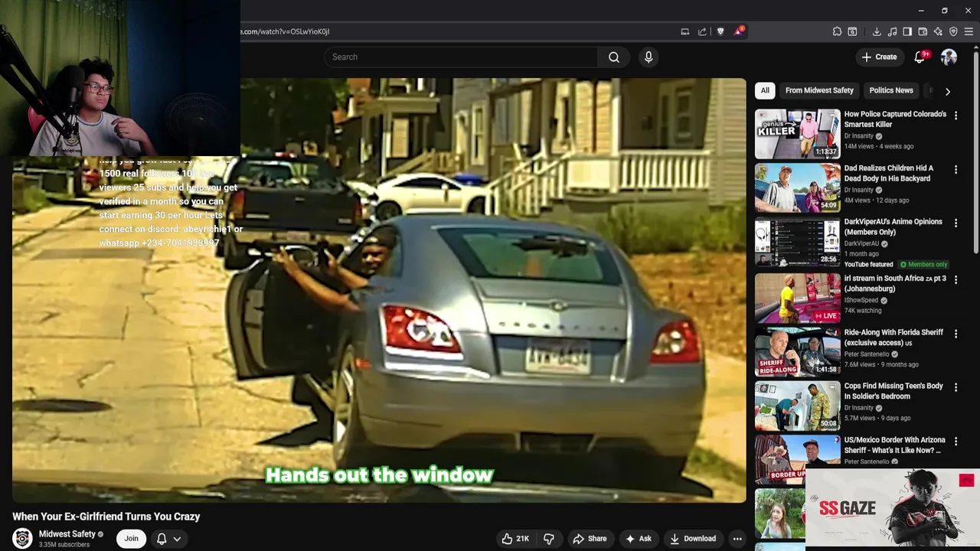The height and width of the screenshot is (551, 980).
Task: Open How Police Captured Colorado's Smartest Killer thumbnail
Action: [797, 134]
